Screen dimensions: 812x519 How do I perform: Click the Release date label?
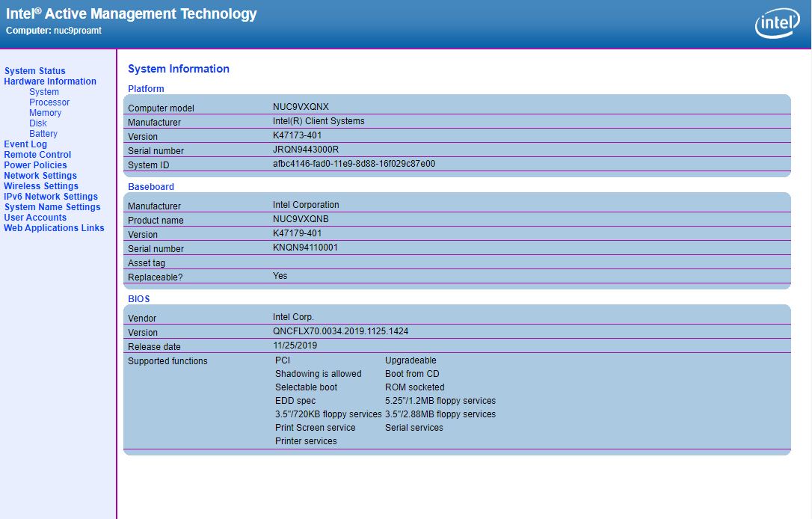coord(154,346)
